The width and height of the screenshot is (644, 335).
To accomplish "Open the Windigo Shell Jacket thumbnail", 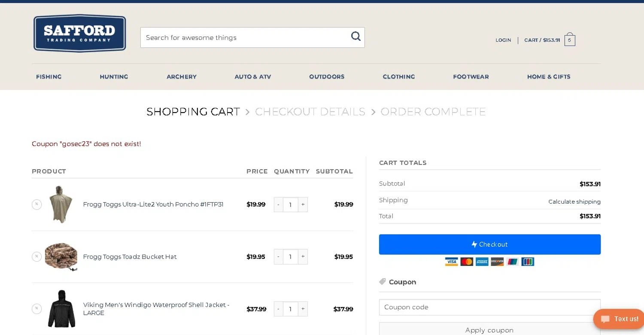I will pos(61,309).
